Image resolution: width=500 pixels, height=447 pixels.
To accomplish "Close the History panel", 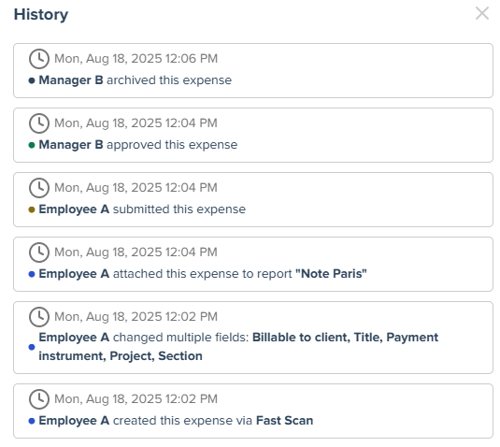I will (x=482, y=14).
